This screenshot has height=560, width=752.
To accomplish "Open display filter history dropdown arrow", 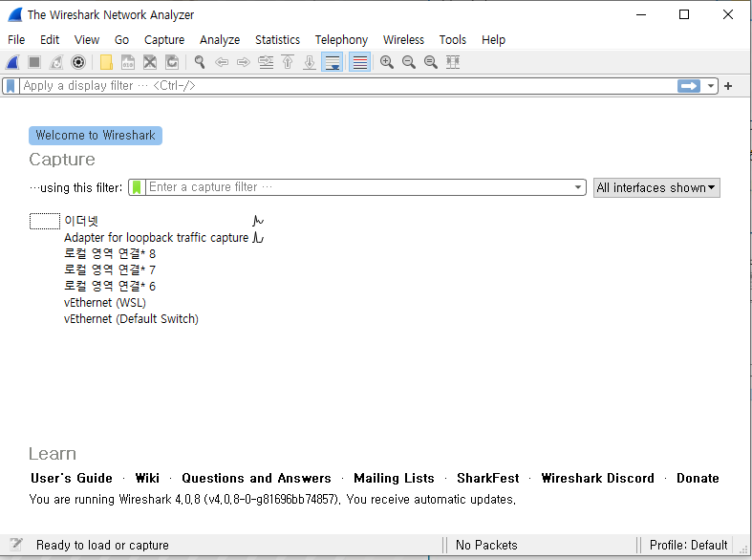I will (711, 86).
